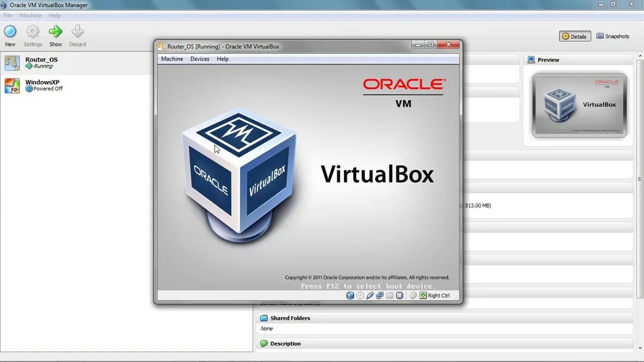Click the Discard toolbar icon
The height and width of the screenshot is (362, 644).
[77, 32]
